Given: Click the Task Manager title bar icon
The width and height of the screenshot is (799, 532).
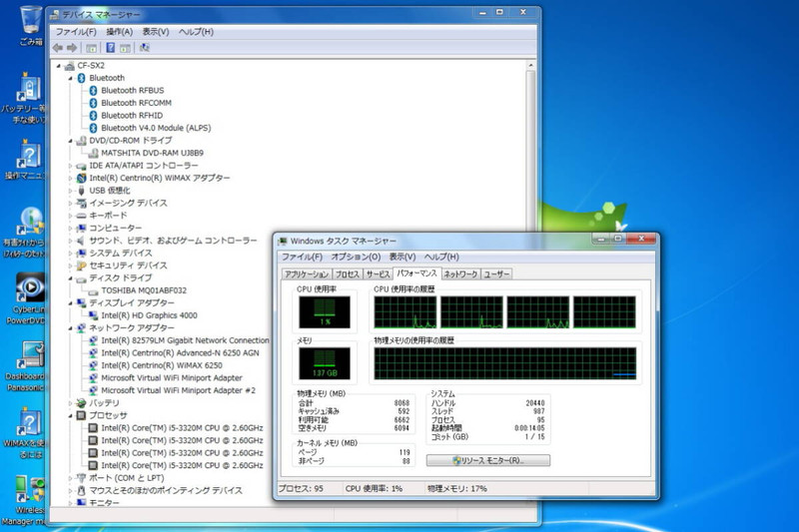Looking at the screenshot, I should point(282,242).
